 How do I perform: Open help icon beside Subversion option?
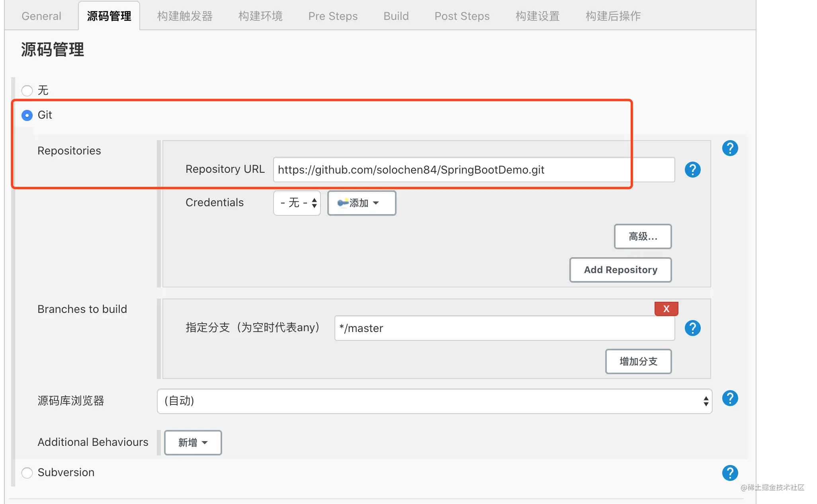coord(730,473)
